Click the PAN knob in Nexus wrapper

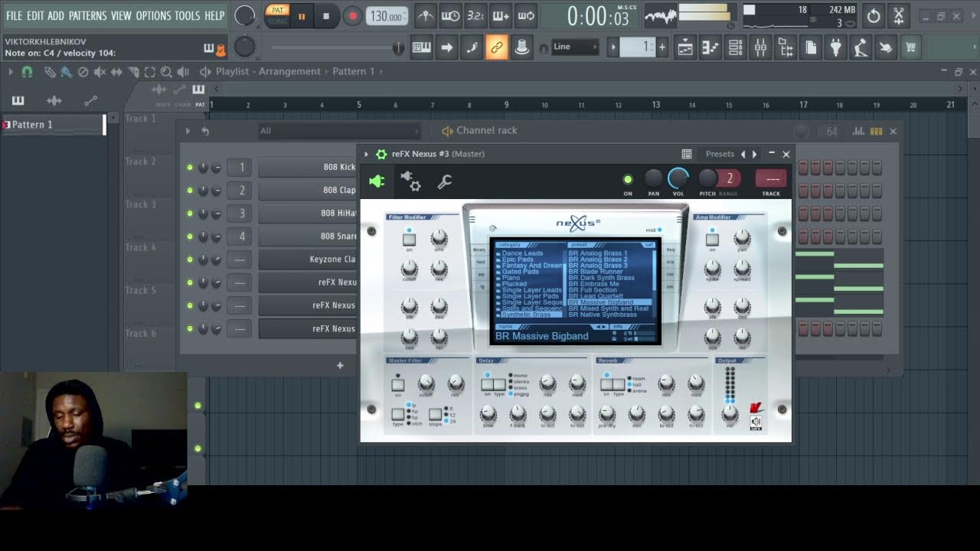[x=653, y=178]
